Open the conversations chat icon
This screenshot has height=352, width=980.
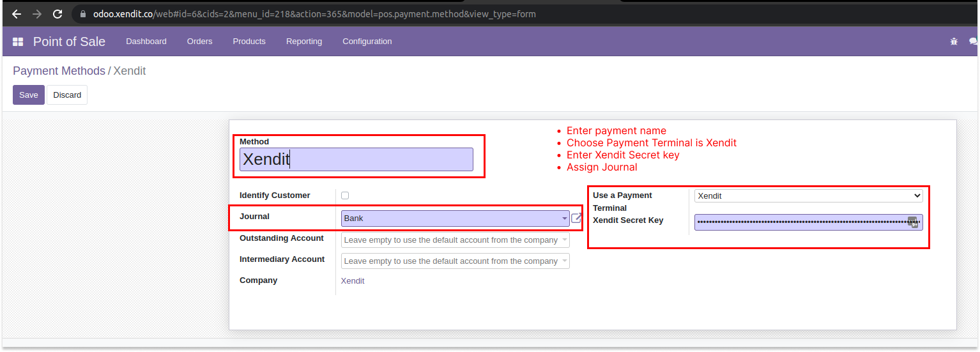[x=974, y=42]
